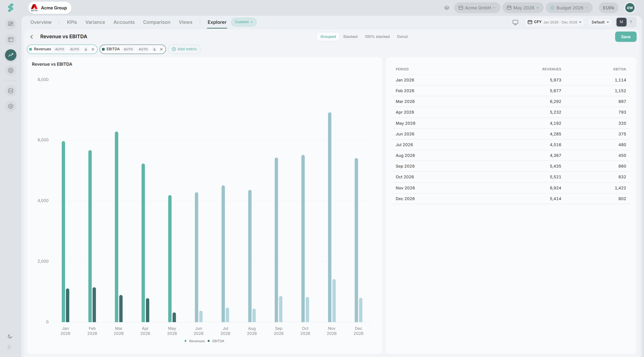This screenshot has height=357, width=644.
Task: Open the Overview tab
Action: [x=41, y=22]
